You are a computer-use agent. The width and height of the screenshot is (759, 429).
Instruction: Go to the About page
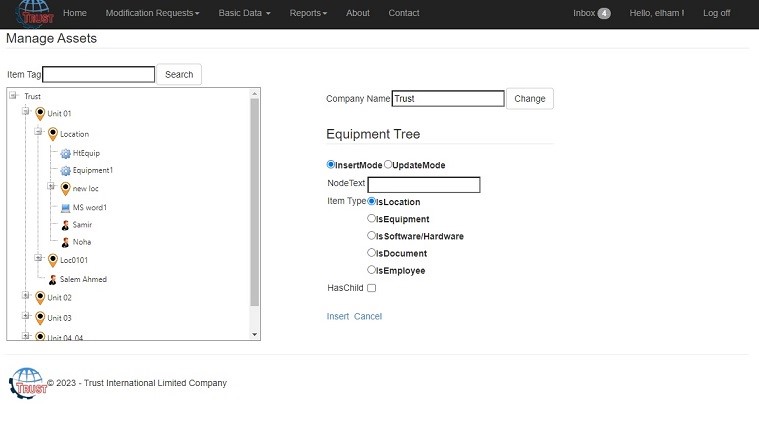pos(357,13)
